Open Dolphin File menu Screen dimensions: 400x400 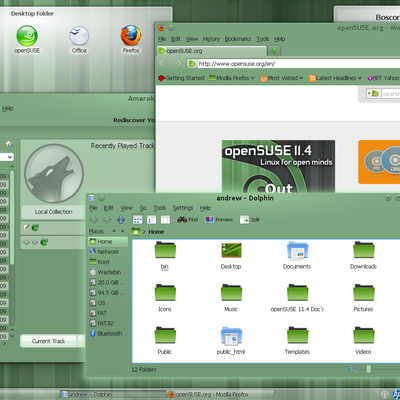click(93, 208)
